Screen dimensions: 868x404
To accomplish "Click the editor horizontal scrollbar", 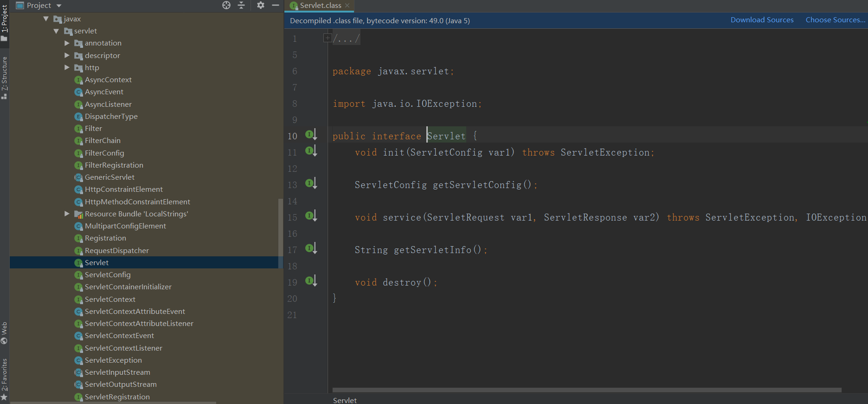I will (x=587, y=390).
